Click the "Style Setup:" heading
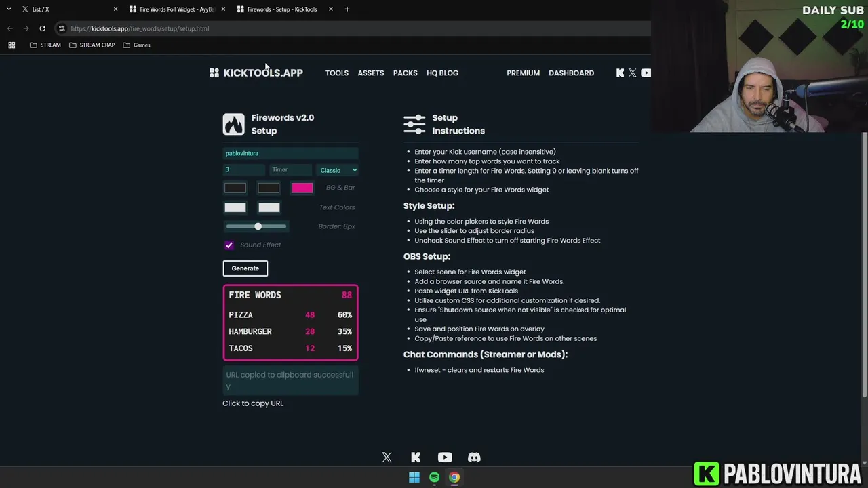 point(429,206)
